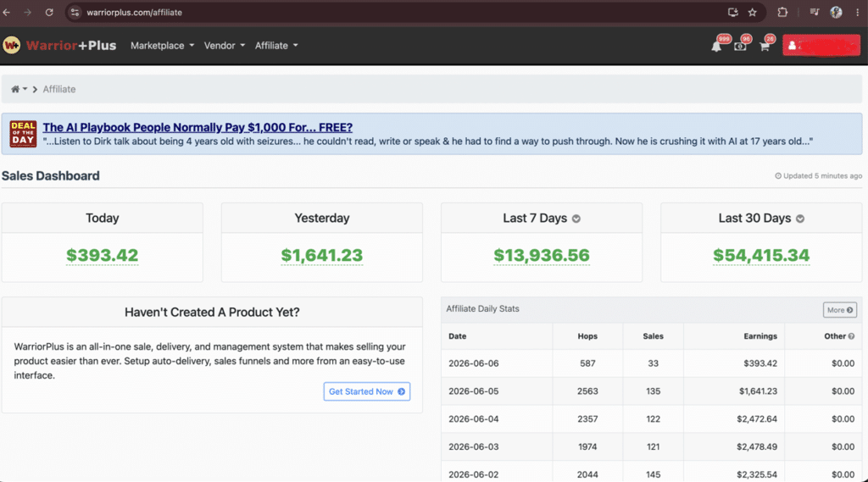Reload the page with refresh icon
This screenshot has height=482, width=868.
(x=49, y=12)
